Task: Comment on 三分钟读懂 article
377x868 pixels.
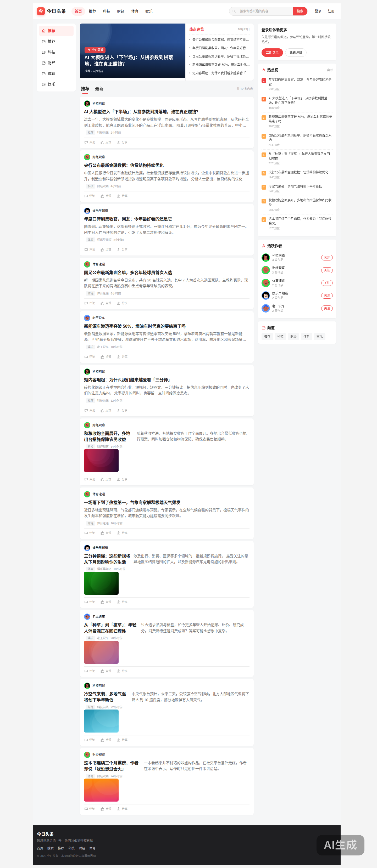Action: [x=90, y=602]
